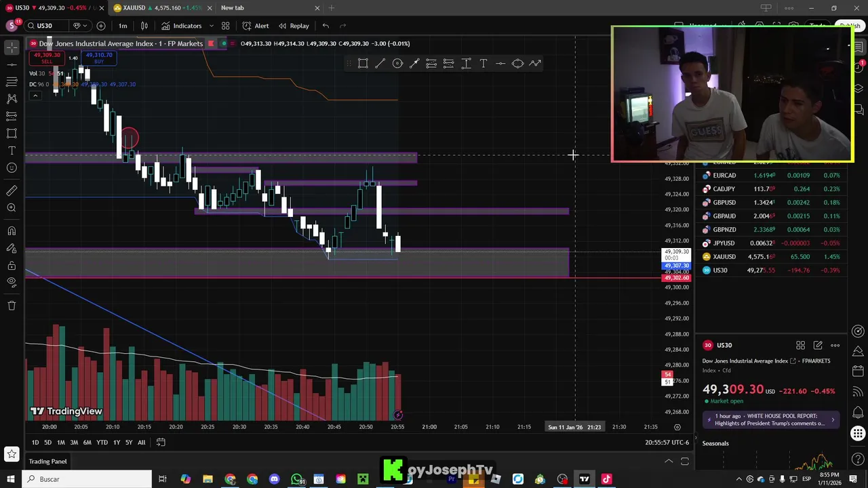Open the candlestick chart style menu

point(144,26)
